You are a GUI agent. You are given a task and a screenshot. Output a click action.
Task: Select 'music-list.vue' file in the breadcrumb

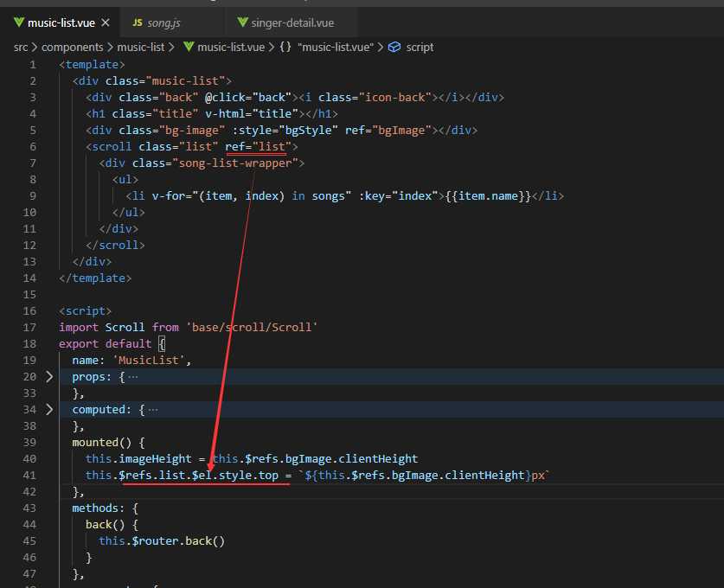(231, 47)
